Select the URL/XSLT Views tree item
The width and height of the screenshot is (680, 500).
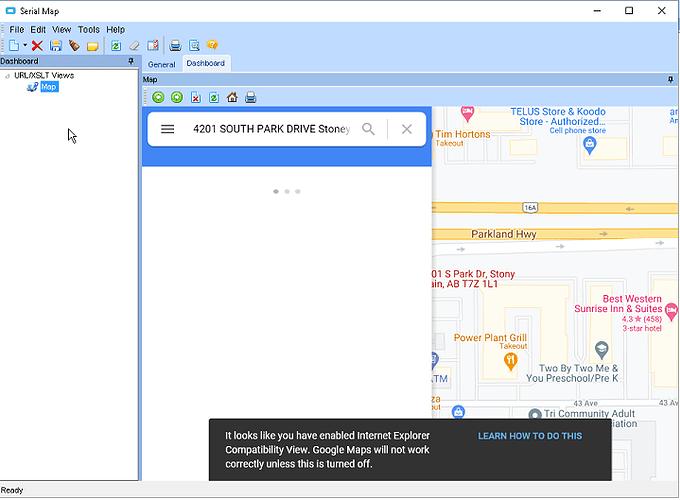[x=44, y=75]
